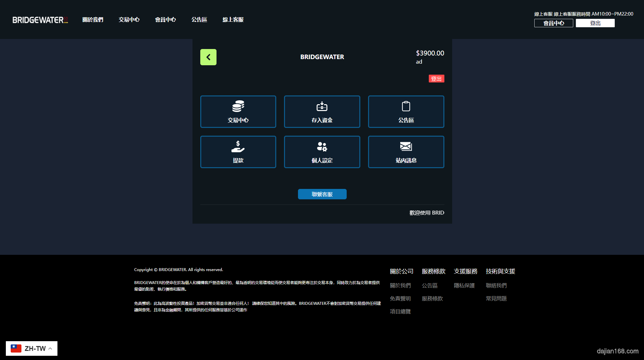This screenshot has height=360, width=644.
Task: Open 個人設定 user settings icon tile
Action: pos(322,152)
